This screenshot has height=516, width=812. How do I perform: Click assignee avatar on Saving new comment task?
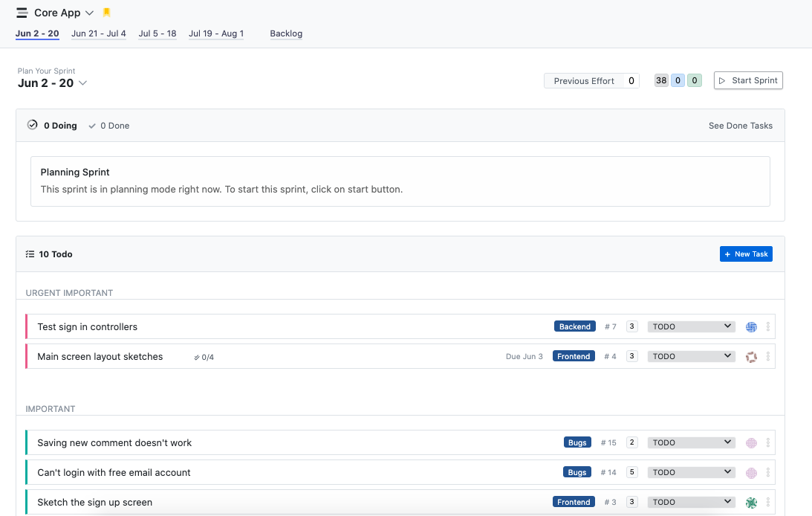click(751, 443)
